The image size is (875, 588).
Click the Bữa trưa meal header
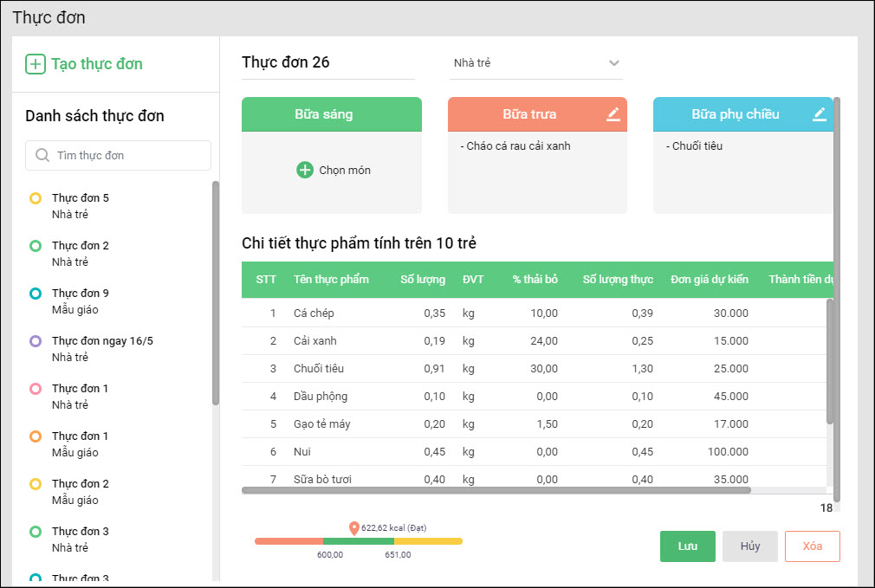pos(537,114)
